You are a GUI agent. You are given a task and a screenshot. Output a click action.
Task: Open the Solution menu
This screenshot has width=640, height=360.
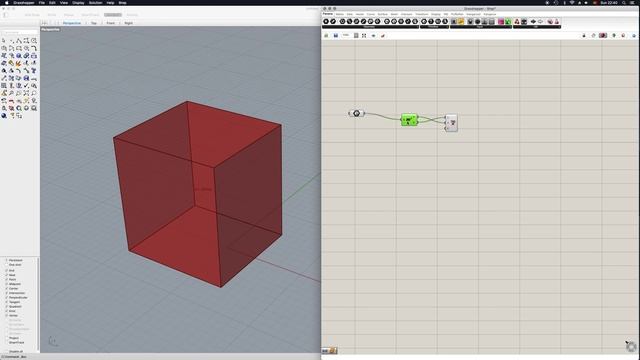pos(96,2)
